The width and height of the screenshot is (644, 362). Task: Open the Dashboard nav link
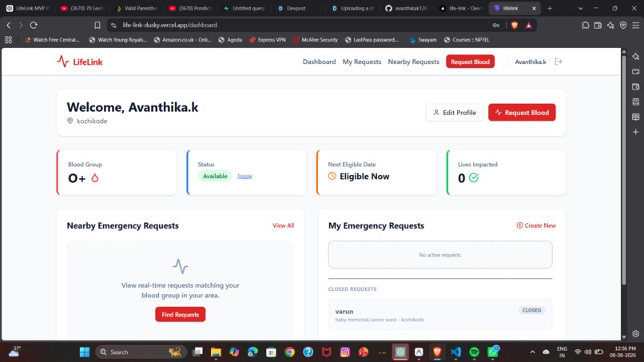coord(319,62)
